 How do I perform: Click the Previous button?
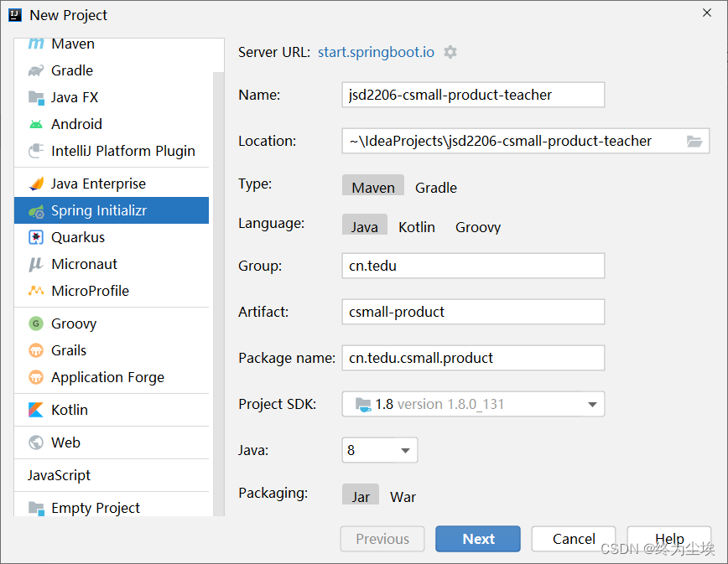[382, 539]
